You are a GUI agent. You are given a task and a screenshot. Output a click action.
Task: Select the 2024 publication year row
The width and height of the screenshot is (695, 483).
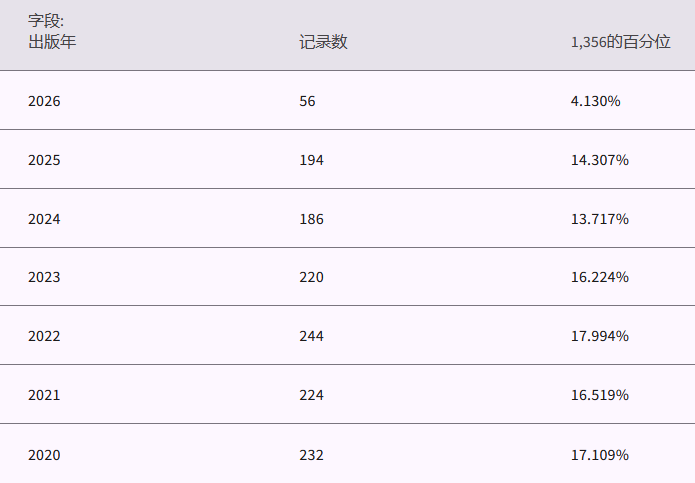coord(44,219)
